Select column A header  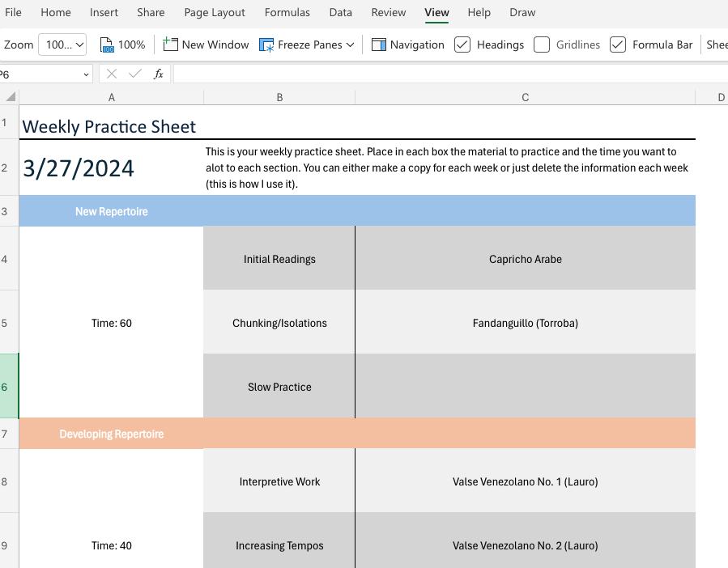(112, 97)
